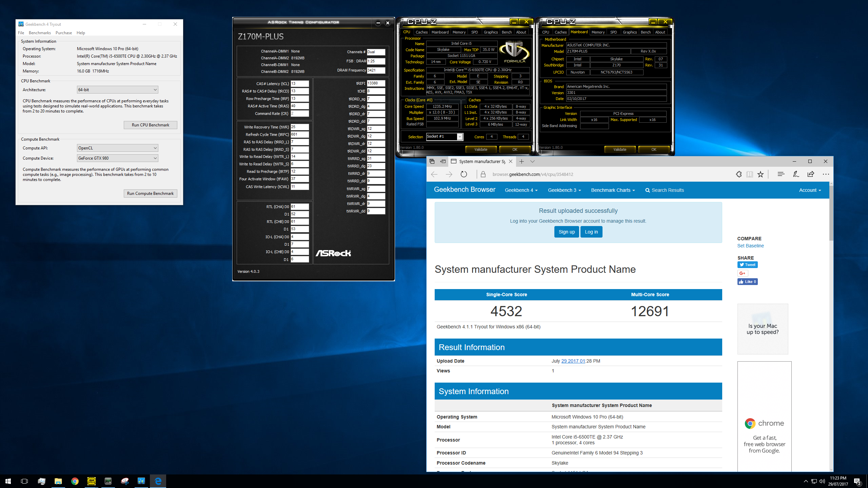Open the Account dropdown menu
Image resolution: width=868 pixels, height=488 pixels.
coord(810,190)
